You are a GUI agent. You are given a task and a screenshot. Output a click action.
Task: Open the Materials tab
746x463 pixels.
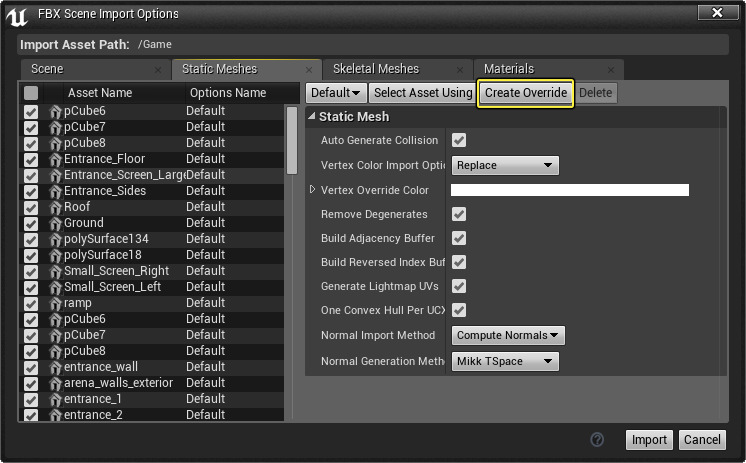509,69
